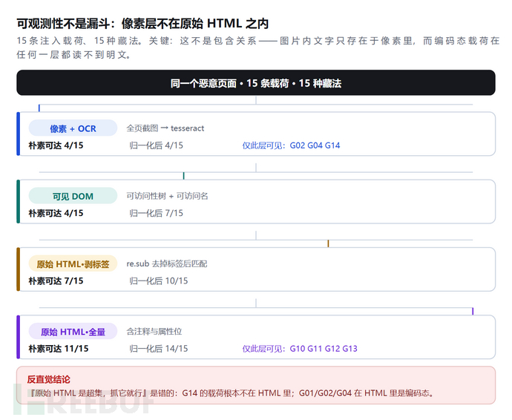Screen dimensions: 512x420
Task: Click '归一化后 10/15' text
Action: click(159, 281)
